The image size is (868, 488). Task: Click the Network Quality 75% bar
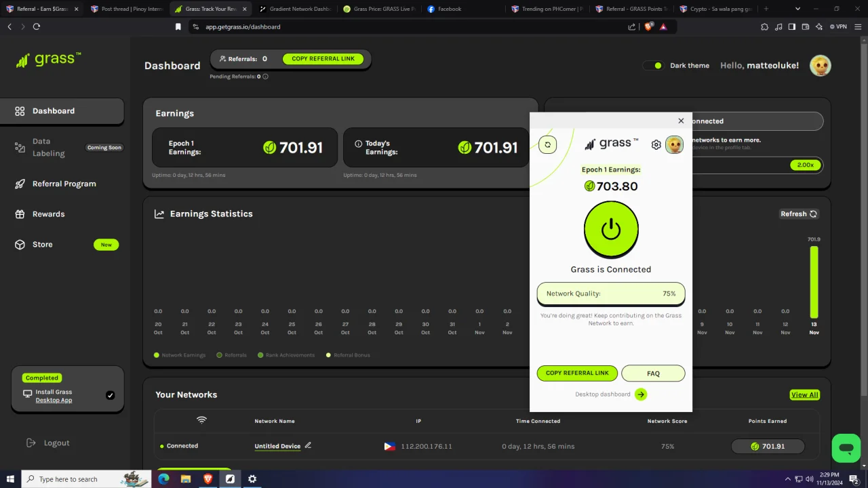tap(611, 293)
